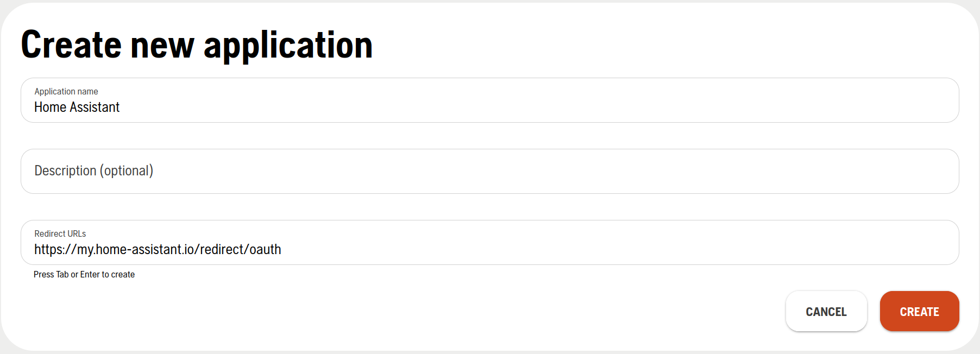Focus the Application name input field

pyautogui.click(x=489, y=107)
